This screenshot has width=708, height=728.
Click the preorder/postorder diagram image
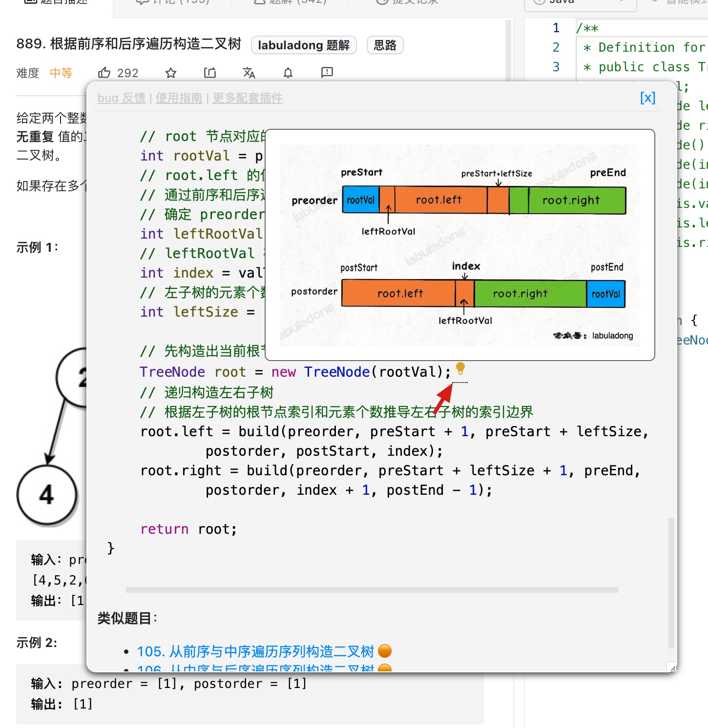pos(460,245)
